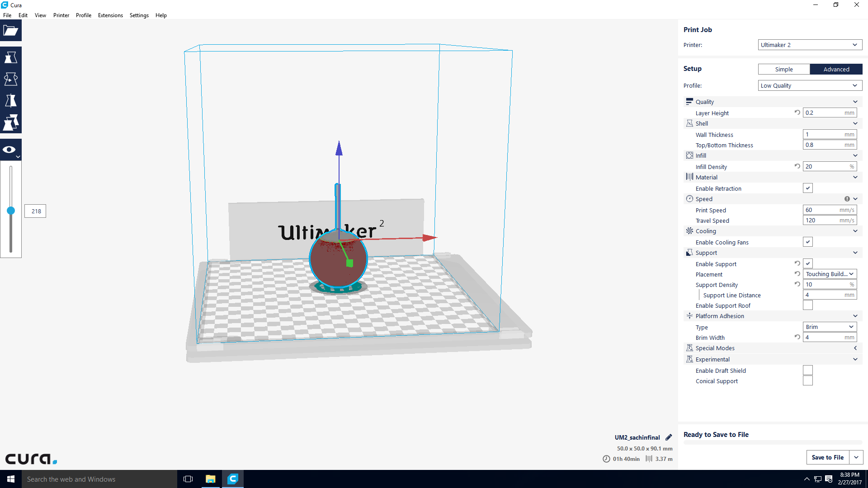The width and height of the screenshot is (868, 488).
Task: Click the Support Line Distance input field
Action: (830, 295)
